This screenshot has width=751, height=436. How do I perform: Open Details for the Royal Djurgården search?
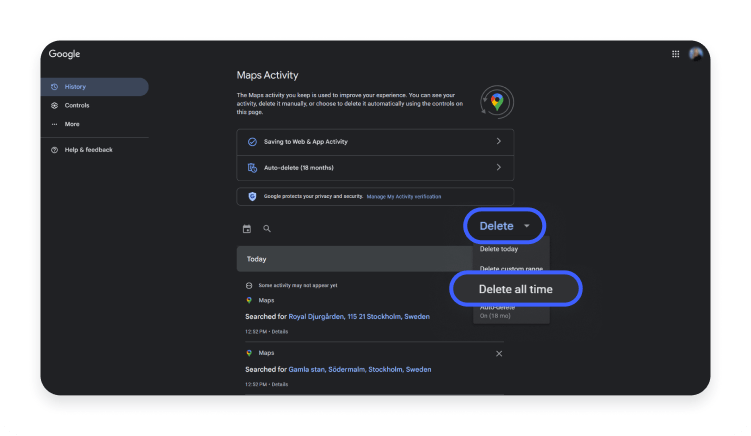pyautogui.click(x=280, y=332)
